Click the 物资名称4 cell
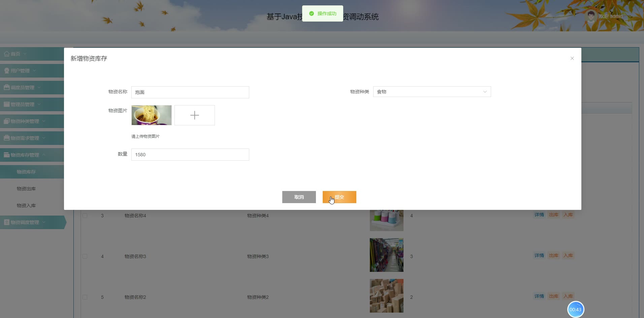 tap(135, 216)
